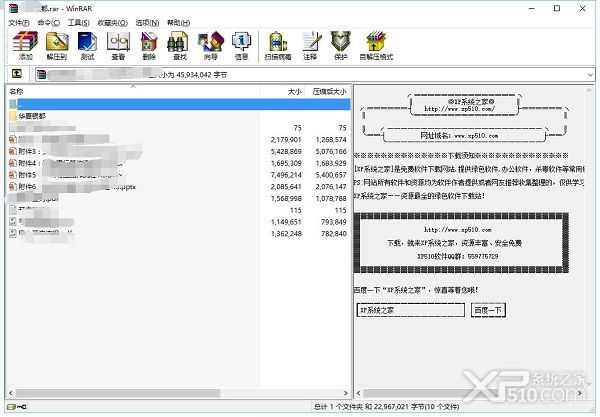Image resolution: width=600 pixels, height=417 pixels.
Task: Click the size value 1,695,309
Action: click(286, 163)
